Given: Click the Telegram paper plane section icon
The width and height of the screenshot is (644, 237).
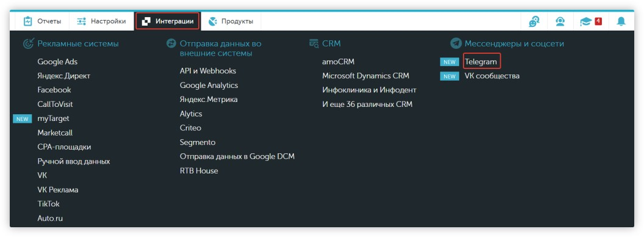Looking at the screenshot, I should [x=456, y=43].
